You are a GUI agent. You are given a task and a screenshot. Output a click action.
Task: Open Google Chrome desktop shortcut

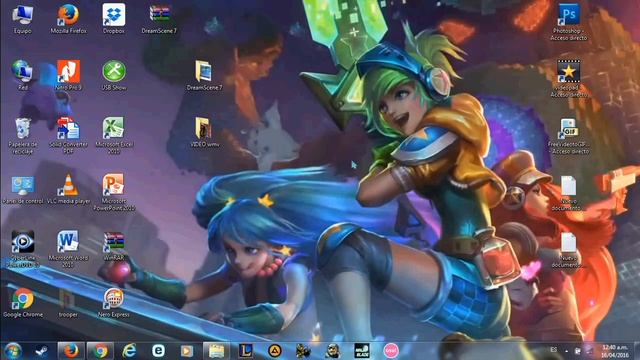click(23, 303)
